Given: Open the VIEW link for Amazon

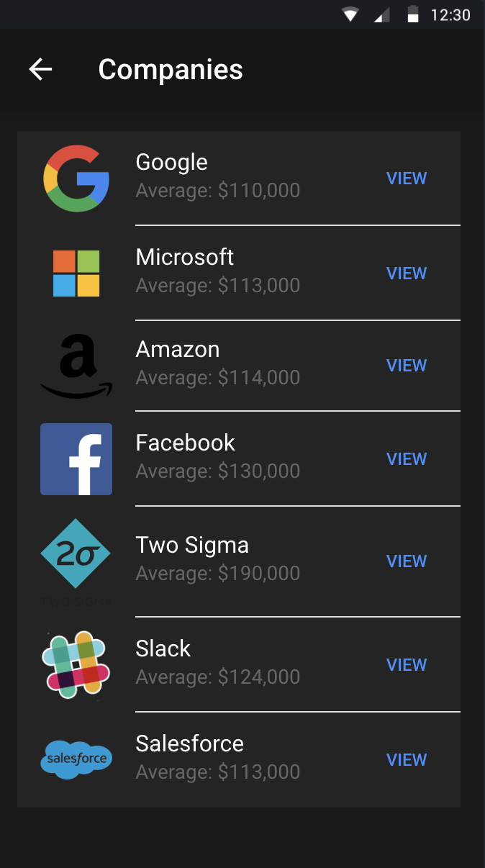Looking at the screenshot, I should point(407,366).
